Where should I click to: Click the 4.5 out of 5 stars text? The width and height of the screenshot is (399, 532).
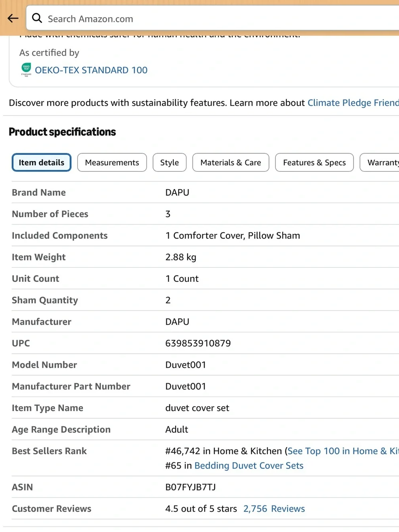[201, 509]
